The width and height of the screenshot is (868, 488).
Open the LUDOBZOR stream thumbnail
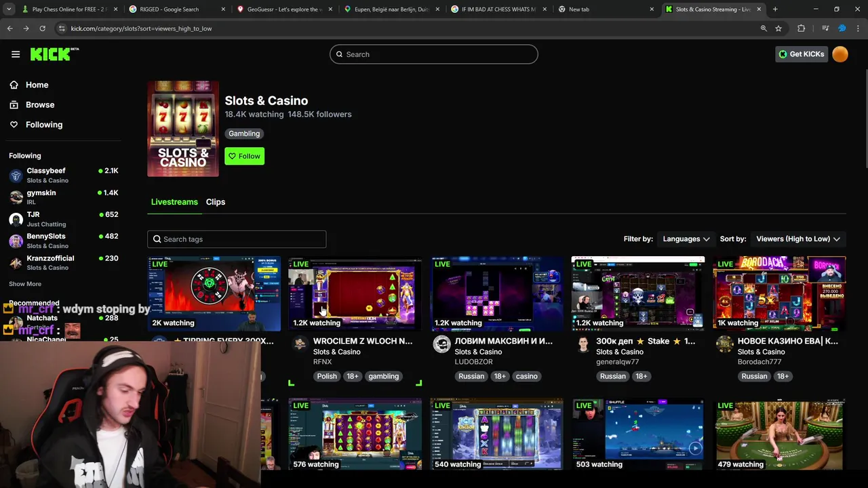(x=496, y=293)
